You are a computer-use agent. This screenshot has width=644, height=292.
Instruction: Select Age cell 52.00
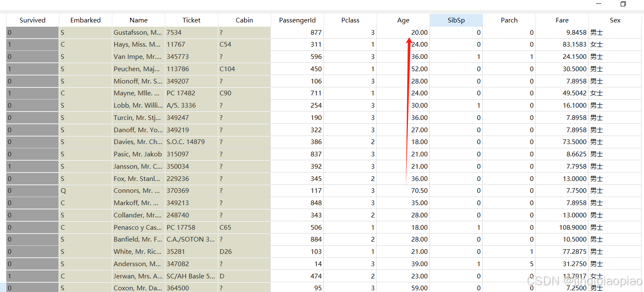[403, 69]
